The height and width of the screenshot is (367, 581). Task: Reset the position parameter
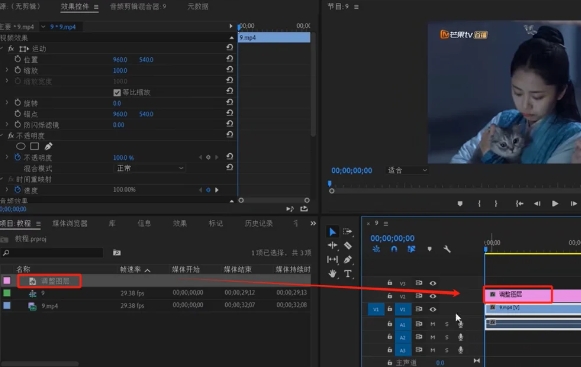(230, 58)
